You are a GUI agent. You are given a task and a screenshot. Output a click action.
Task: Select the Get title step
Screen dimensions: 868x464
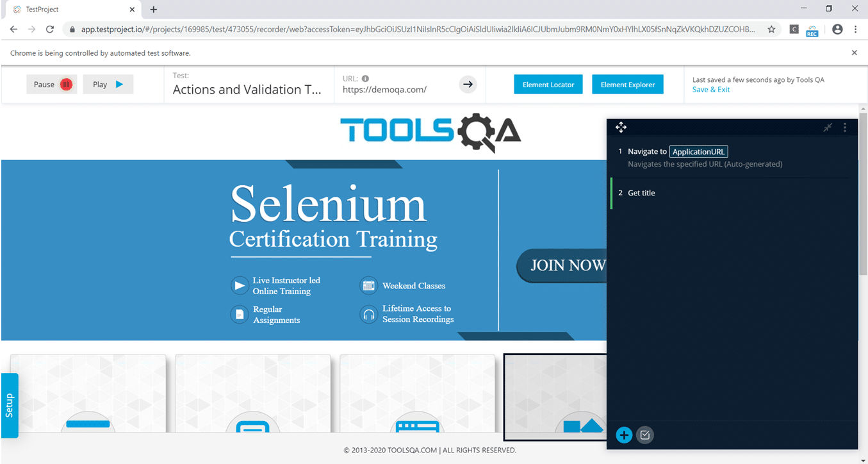pyautogui.click(x=641, y=193)
